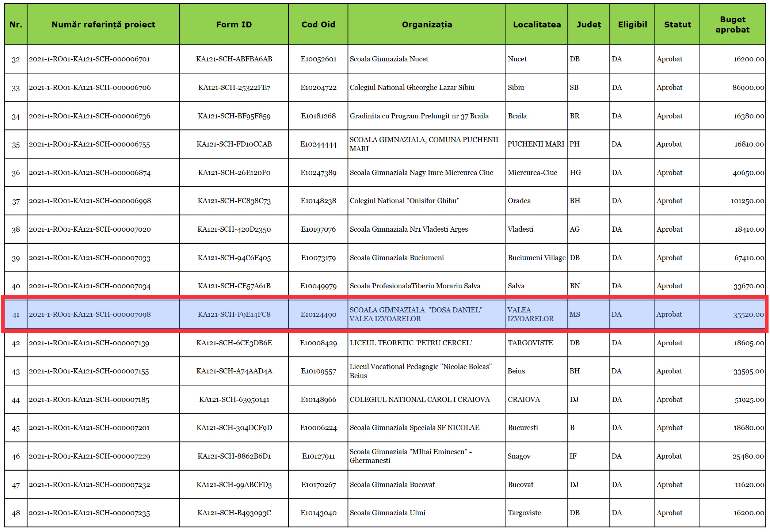Select Cod Oid E10143040
The image size is (770, 532).
(318, 513)
